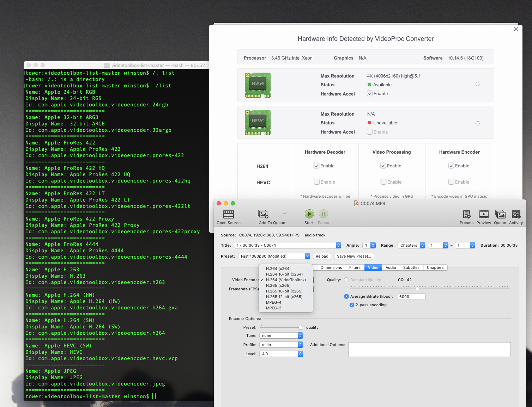Screen dimensions: 532x407
Task: Refresh the H264 hardware detection
Action: pos(478,84)
